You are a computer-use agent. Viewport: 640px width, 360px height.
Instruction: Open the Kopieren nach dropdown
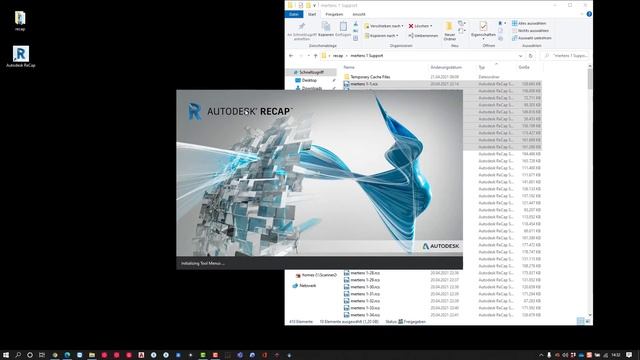381,36
